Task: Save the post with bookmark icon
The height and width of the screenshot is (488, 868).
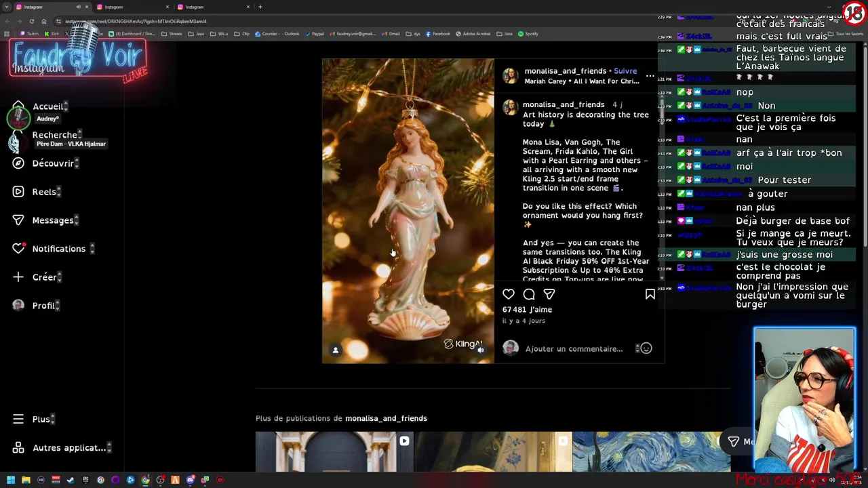Action: [650, 294]
